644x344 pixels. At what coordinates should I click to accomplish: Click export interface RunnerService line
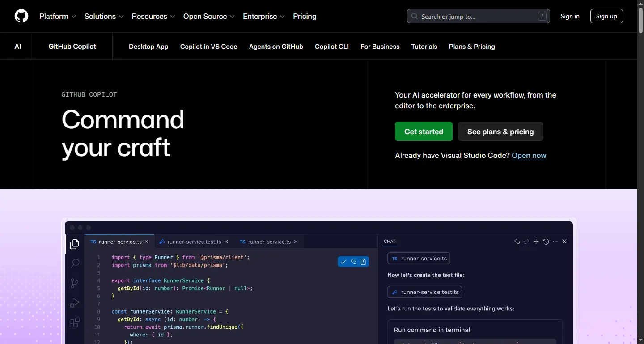pyautogui.click(x=161, y=280)
